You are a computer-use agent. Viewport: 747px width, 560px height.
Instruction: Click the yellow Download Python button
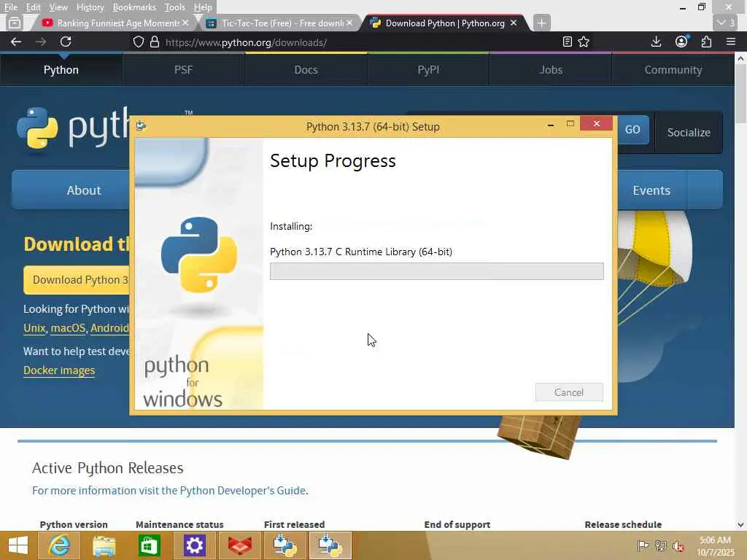point(76,279)
